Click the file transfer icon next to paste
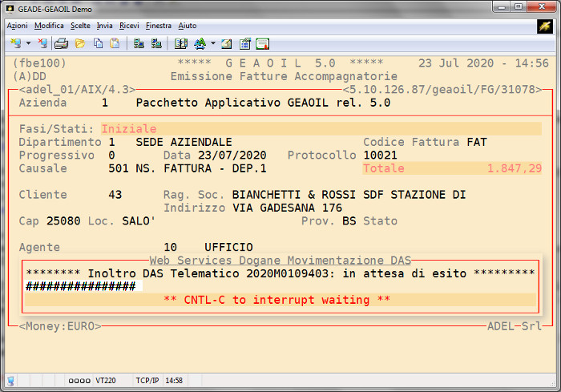The height and width of the screenshot is (392, 561). pyautogui.click(x=139, y=43)
